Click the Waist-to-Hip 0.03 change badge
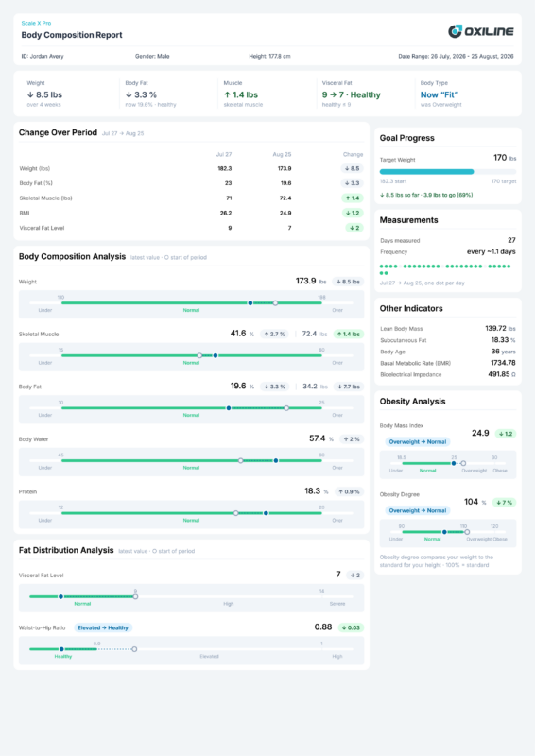 351,627
